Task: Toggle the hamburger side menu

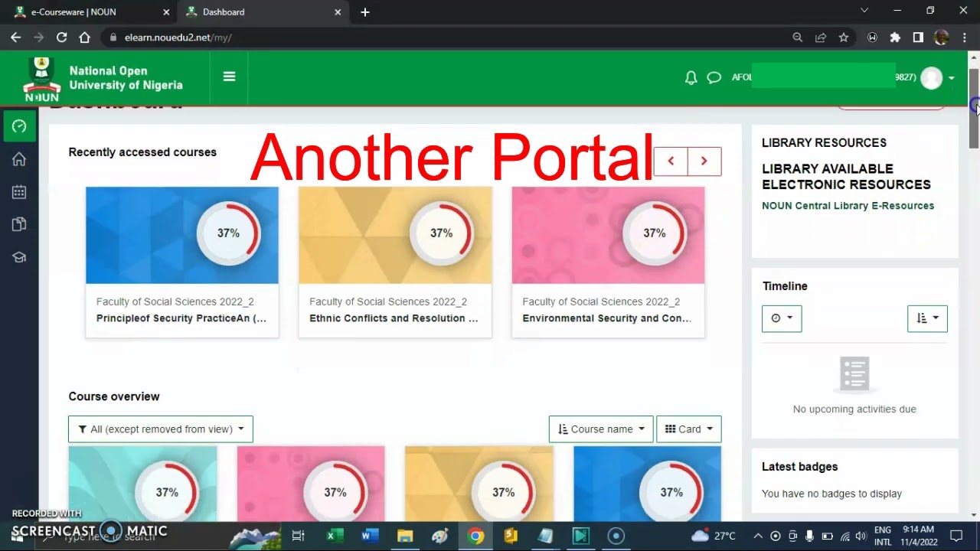Action: tap(229, 77)
